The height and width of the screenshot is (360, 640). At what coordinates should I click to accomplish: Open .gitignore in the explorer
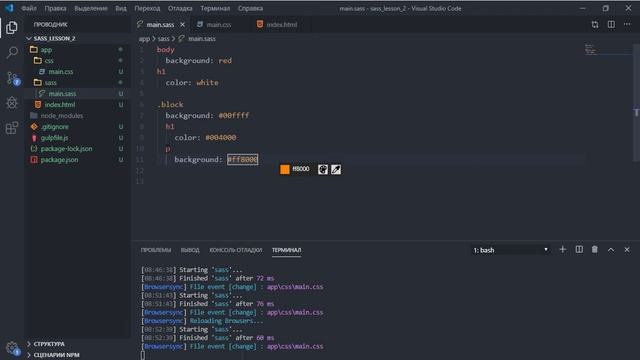78,127
